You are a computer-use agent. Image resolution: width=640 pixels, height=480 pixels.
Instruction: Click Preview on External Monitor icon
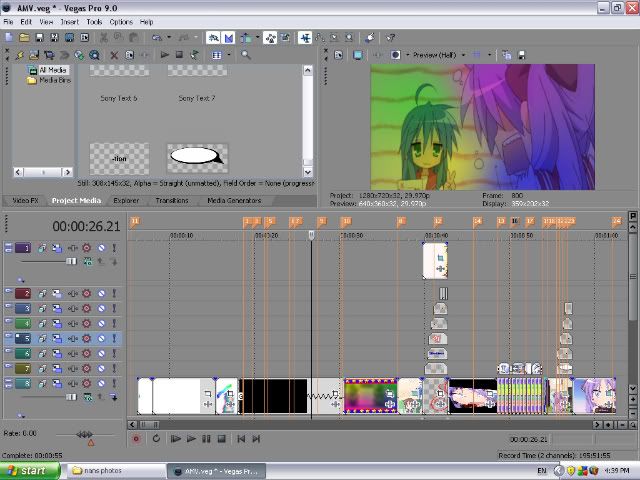pos(358,55)
